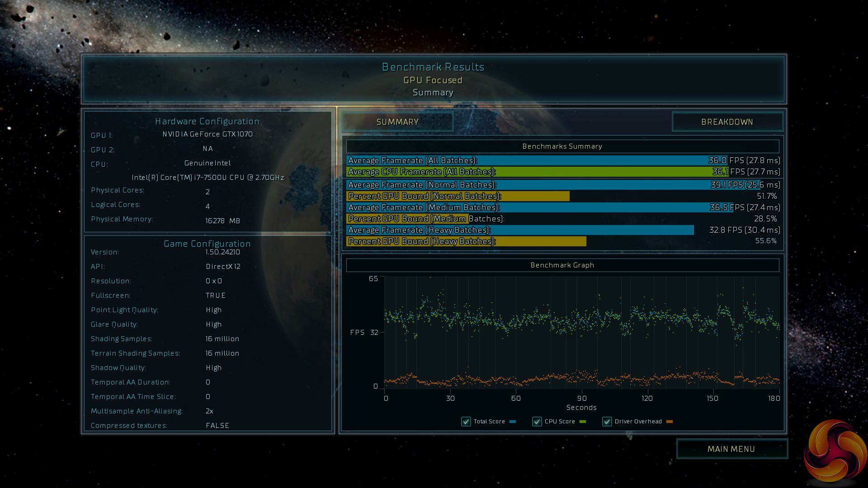
Task: Click the Hardware Configuration heading
Action: pyautogui.click(x=207, y=121)
